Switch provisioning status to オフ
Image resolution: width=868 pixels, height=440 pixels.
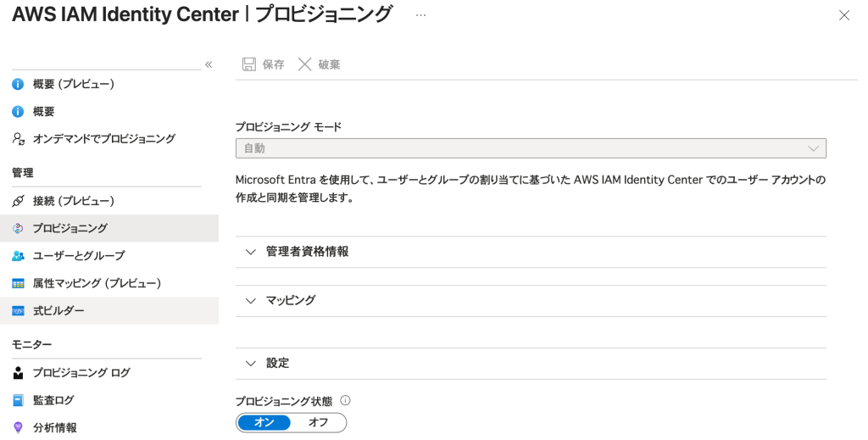[x=318, y=422]
